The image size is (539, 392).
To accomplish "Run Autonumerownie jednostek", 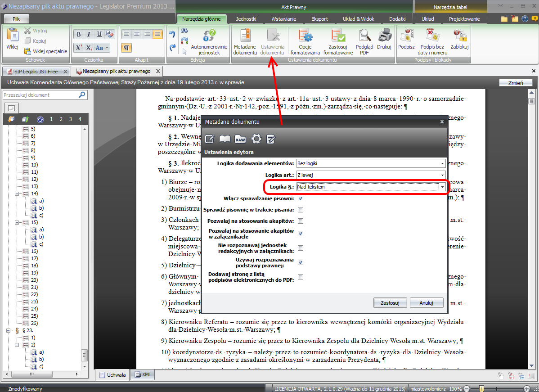I will click(x=209, y=41).
